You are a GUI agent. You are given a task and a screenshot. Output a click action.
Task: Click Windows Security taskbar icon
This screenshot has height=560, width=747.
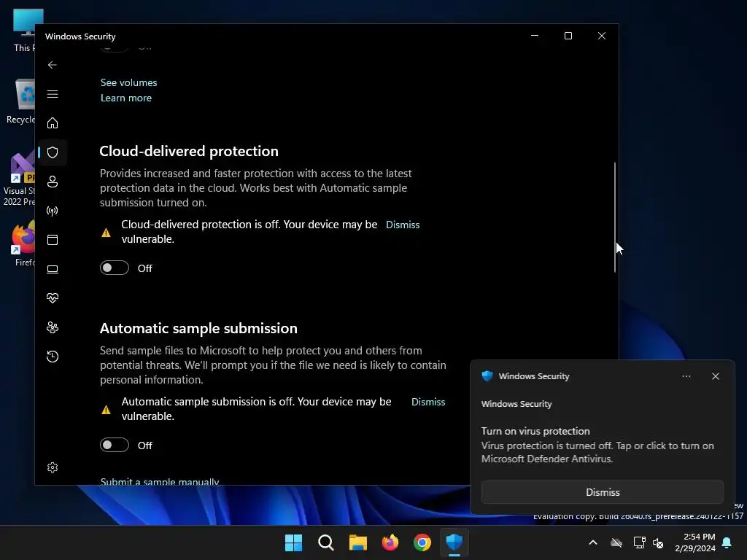[x=454, y=542]
